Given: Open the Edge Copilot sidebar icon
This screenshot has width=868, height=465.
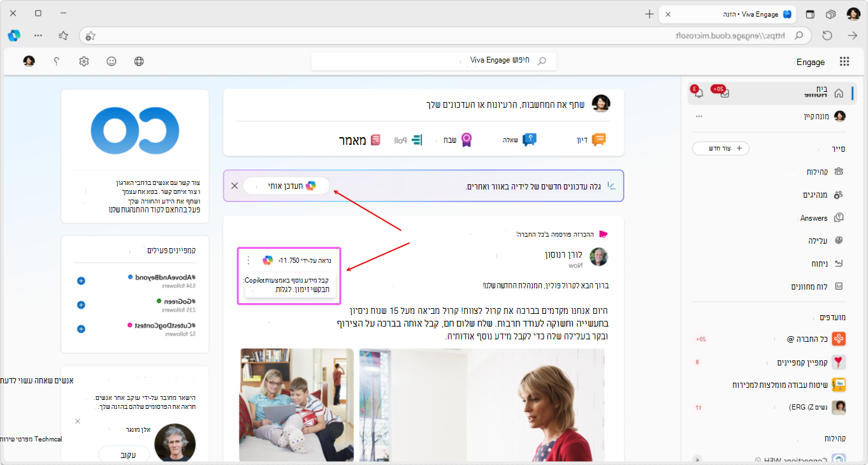Looking at the screenshot, I should point(14,36).
